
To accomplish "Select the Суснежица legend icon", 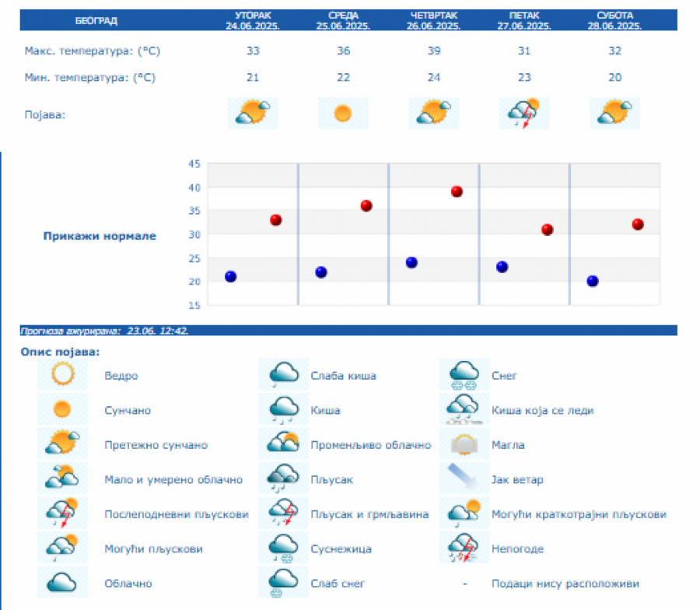I will tap(284, 549).
